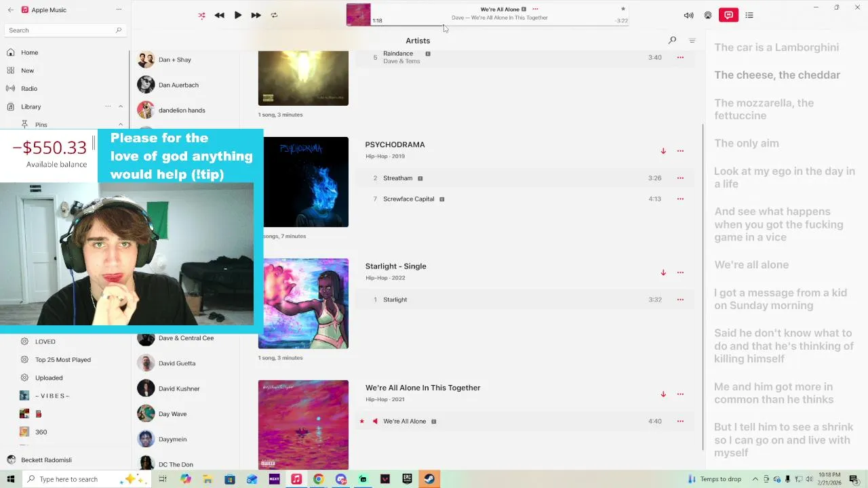Open PSYCHODRAMA album more options
Image resolution: width=868 pixels, height=488 pixels.
pyautogui.click(x=680, y=151)
